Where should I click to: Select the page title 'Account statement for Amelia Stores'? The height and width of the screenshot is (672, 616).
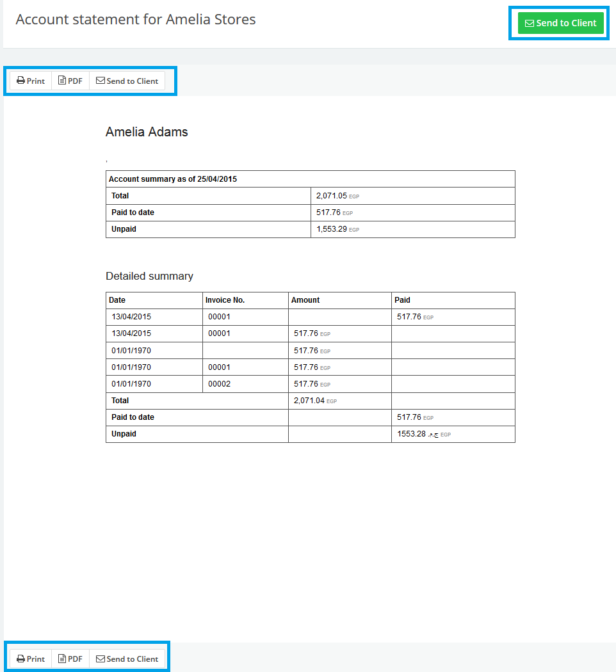click(x=136, y=20)
